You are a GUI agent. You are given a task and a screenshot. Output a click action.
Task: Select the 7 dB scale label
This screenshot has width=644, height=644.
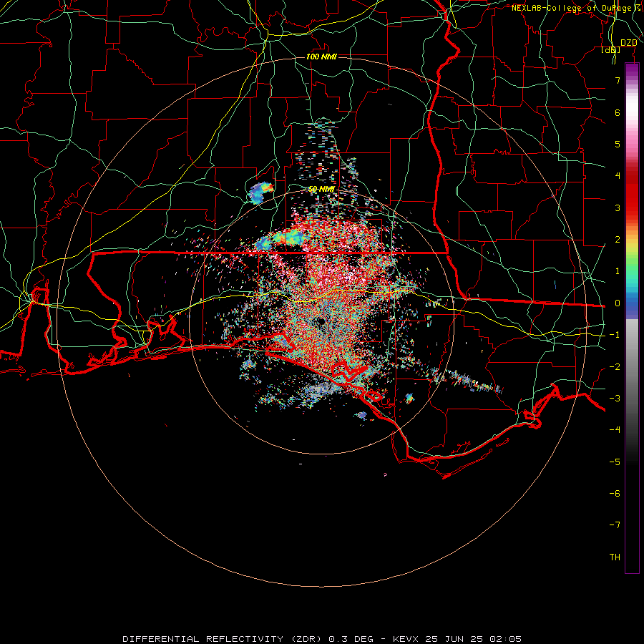coord(618,80)
